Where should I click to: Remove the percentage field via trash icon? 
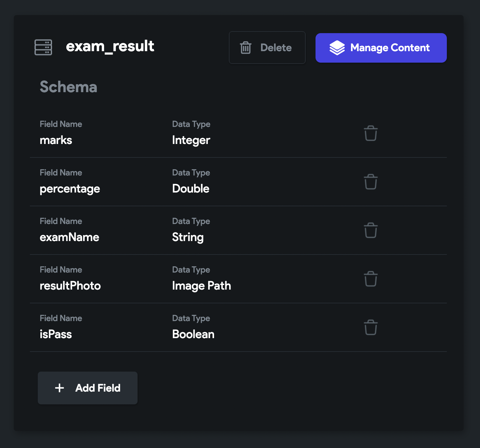(371, 182)
